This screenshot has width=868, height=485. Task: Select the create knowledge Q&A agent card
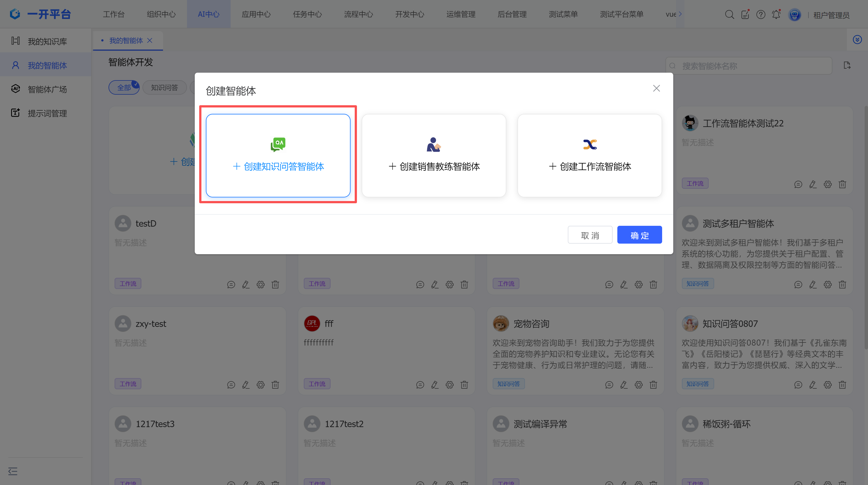(x=278, y=155)
